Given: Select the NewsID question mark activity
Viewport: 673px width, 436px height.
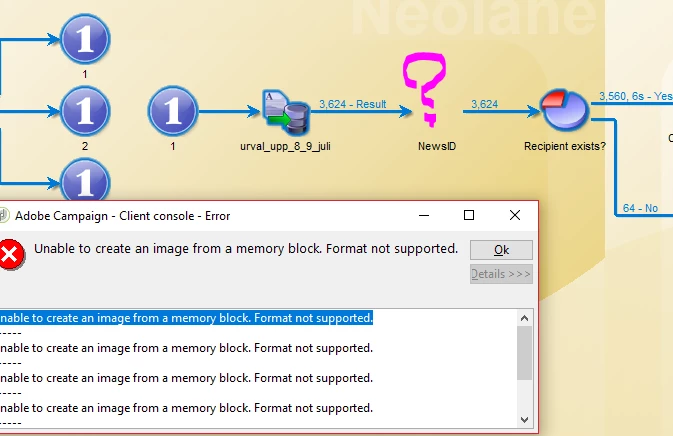Looking at the screenshot, I should click(424, 89).
